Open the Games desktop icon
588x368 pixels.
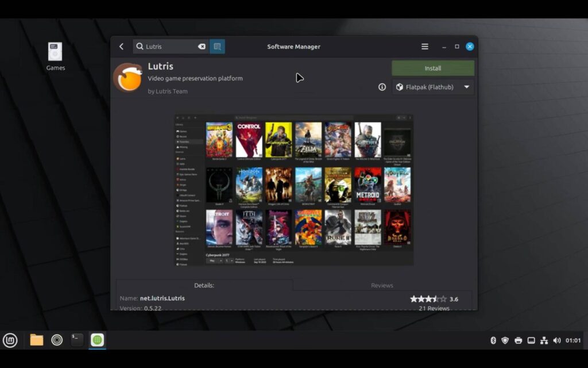coord(55,56)
